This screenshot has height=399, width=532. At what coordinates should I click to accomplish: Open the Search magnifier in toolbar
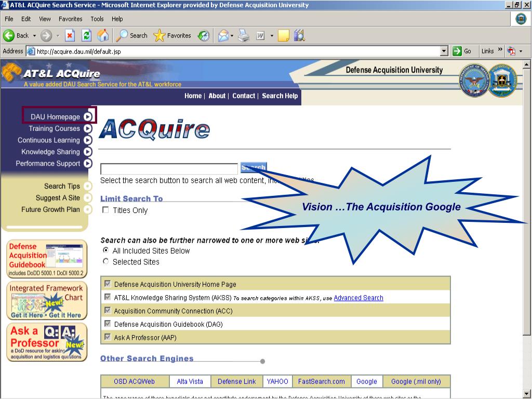122,36
